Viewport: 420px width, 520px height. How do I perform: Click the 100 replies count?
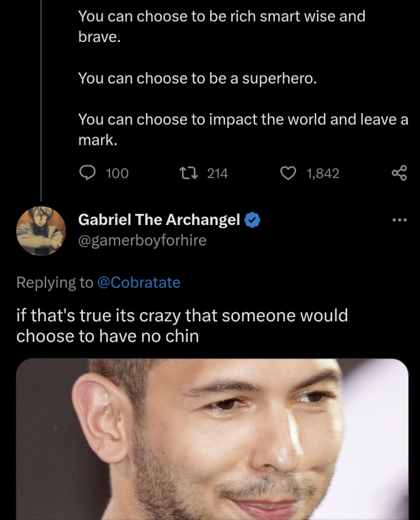tap(117, 174)
